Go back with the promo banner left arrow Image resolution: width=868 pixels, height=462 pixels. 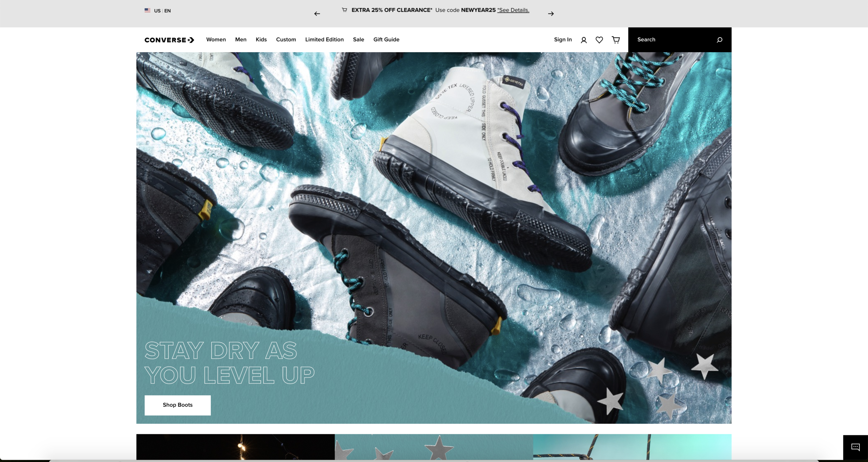(317, 14)
